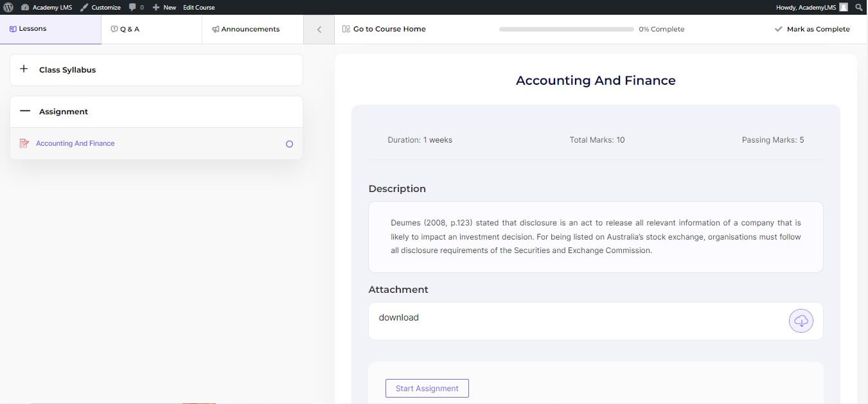Open the Edit Course menu item

199,7
